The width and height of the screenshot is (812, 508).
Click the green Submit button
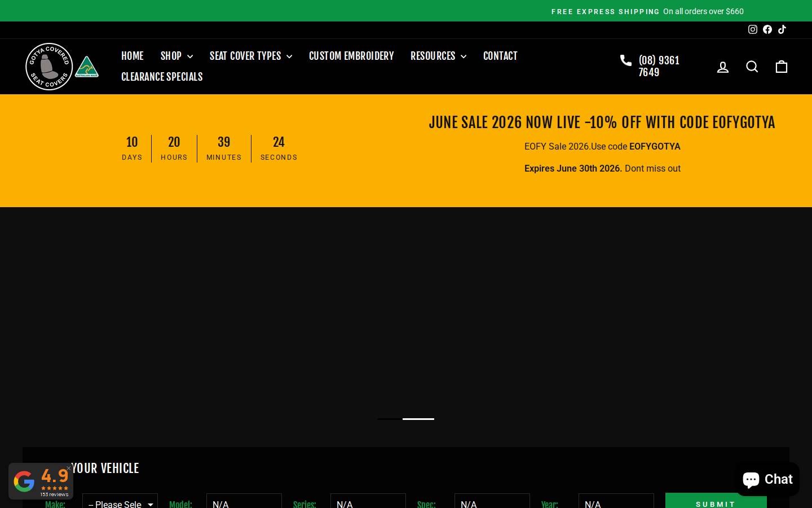(716, 501)
